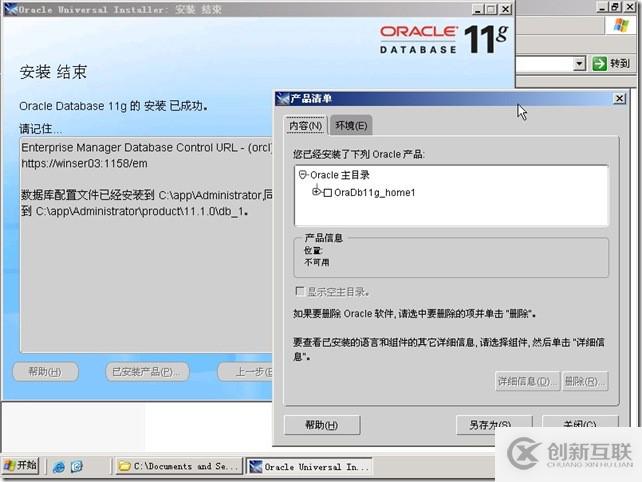This screenshot has width=642, height=482.
Task: Click the https://winser03:1158/em URL text
Action: coord(84,163)
